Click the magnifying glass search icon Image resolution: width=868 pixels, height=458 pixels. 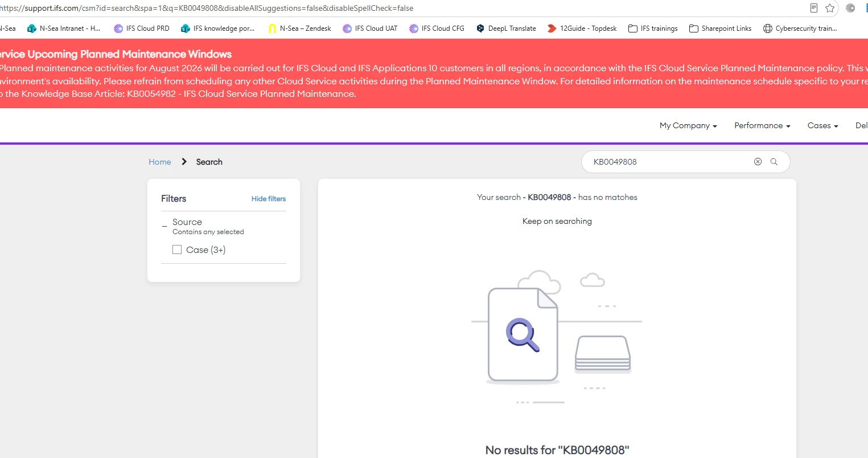(774, 162)
